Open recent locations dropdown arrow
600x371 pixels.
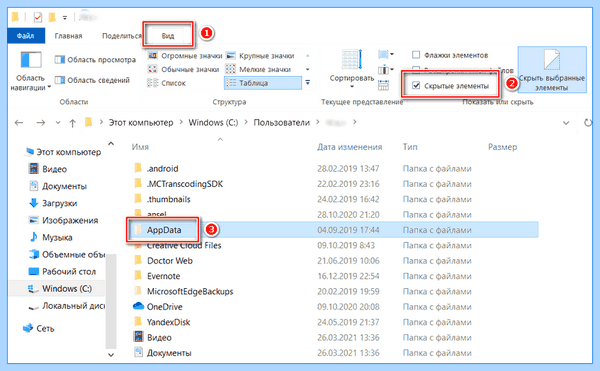pyautogui.click(x=58, y=123)
